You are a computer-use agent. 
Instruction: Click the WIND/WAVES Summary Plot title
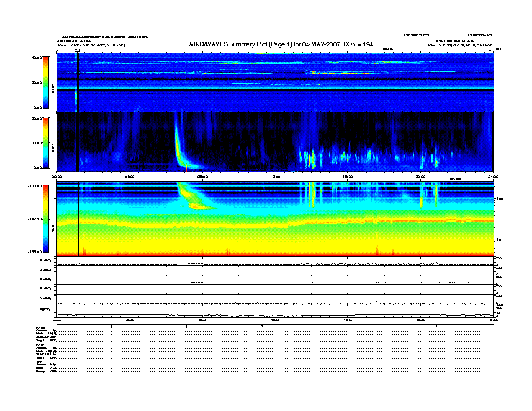point(280,44)
